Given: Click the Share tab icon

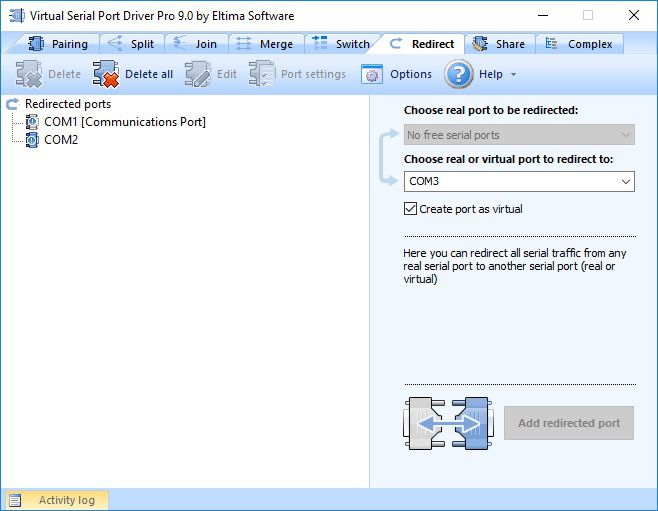Looking at the screenshot, I should [x=480, y=44].
